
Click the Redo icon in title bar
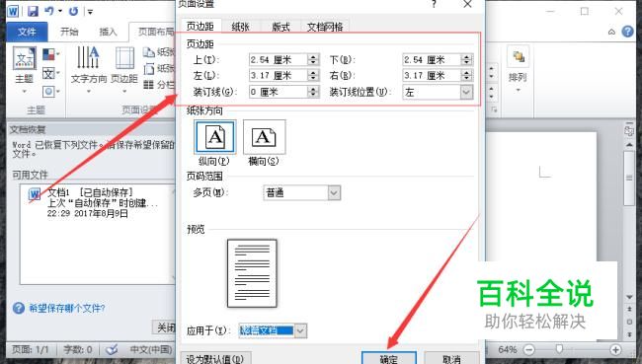74,11
